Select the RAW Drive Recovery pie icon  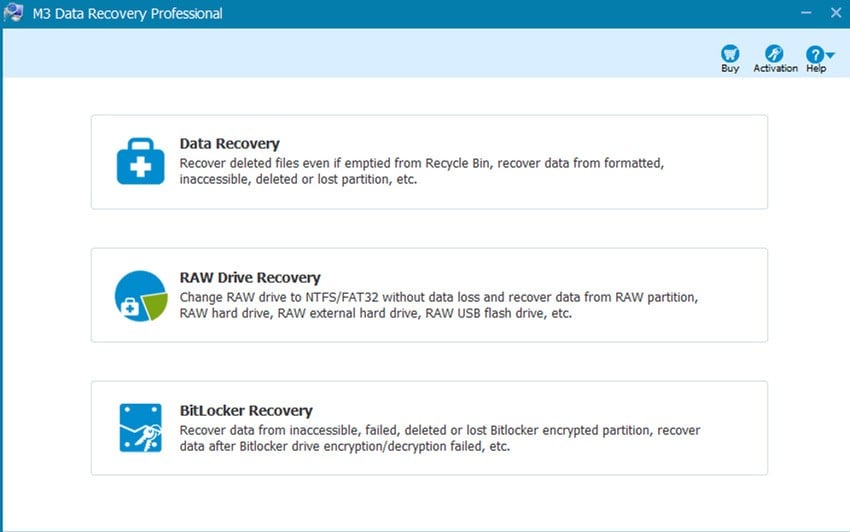(140, 295)
